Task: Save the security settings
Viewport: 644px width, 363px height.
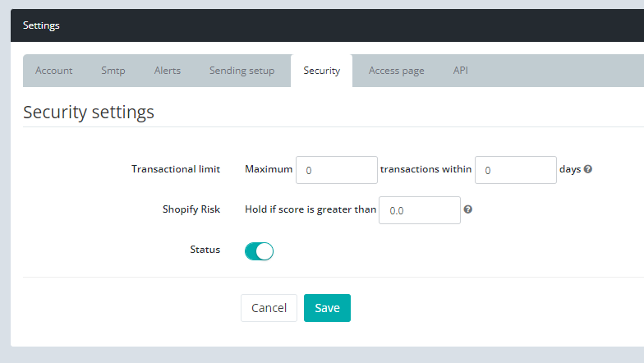Action: (327, 308)
